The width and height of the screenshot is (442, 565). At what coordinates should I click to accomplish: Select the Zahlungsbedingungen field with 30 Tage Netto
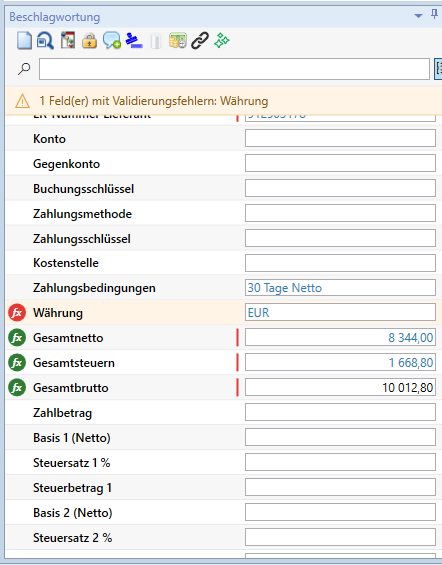point(340,288)
